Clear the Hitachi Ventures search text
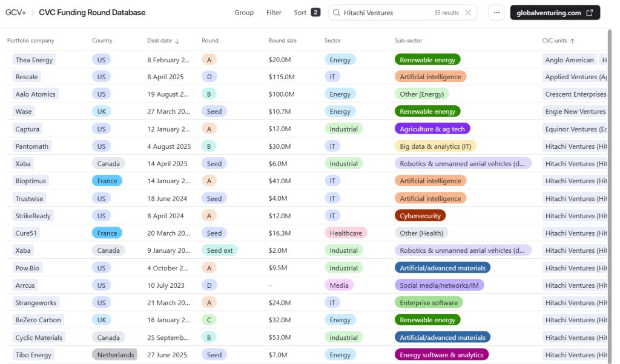This screenshot has height=364, width=620. [x=468, y=13]
